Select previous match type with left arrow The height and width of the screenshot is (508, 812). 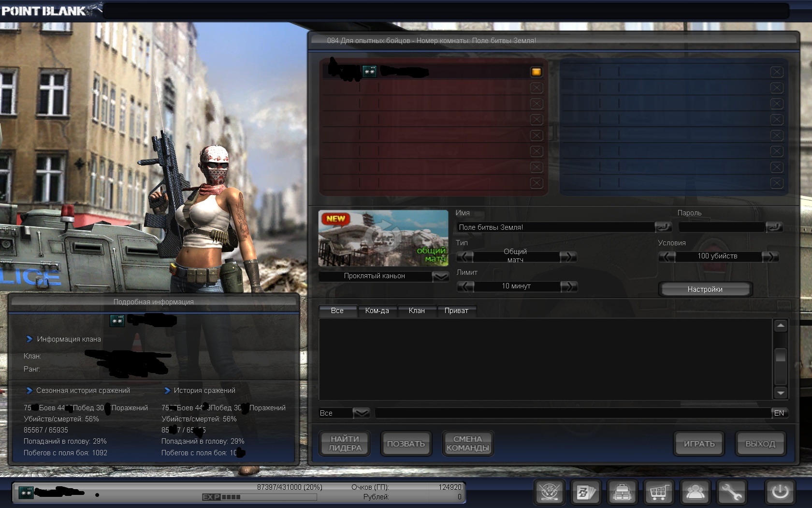pyautogui.click(x=465, y=256)
